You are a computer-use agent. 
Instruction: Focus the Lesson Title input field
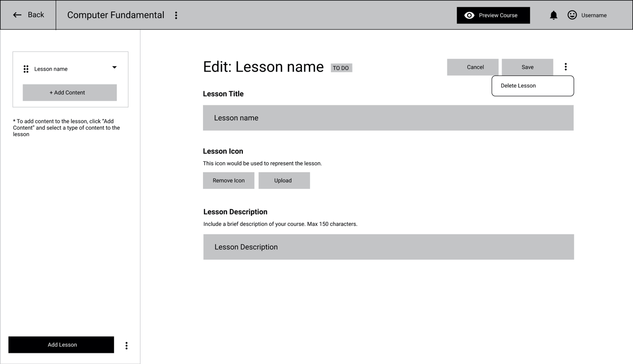pyautogui.click(x=388, y=118)
